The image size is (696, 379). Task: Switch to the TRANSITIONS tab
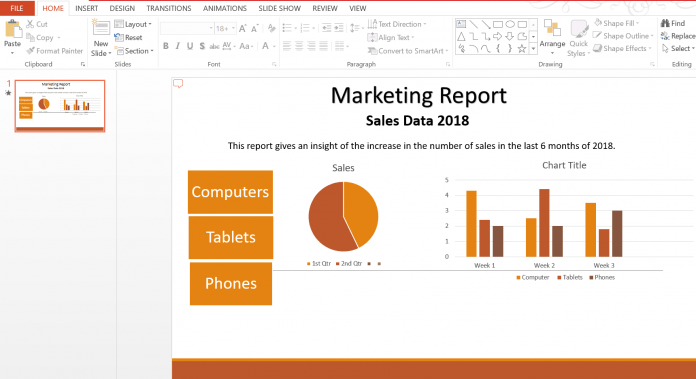coord(169,8)
